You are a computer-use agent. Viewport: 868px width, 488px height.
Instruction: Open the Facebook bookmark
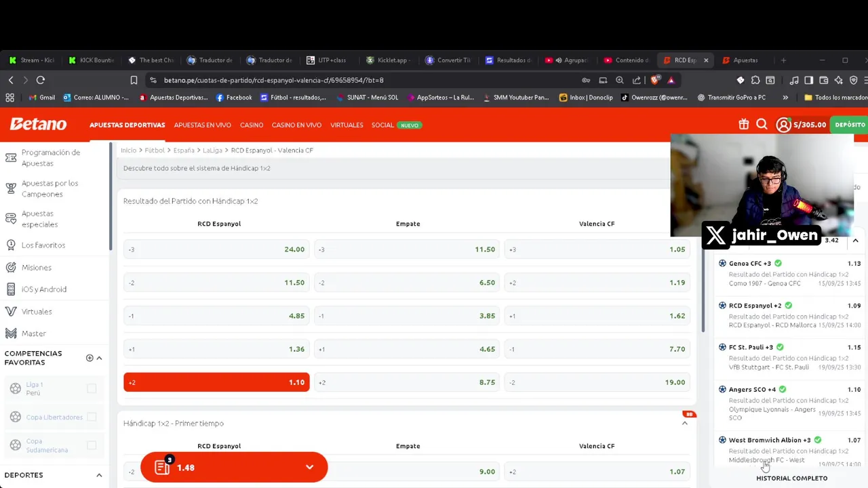point(234,98)
